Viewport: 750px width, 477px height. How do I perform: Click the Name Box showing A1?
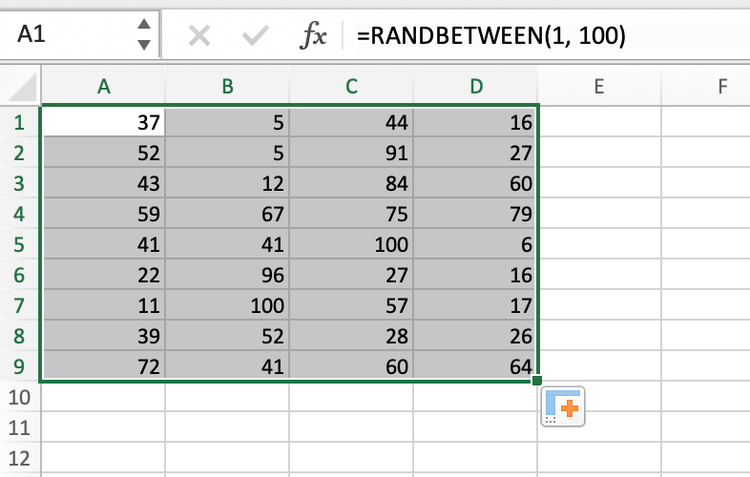[x=79, y=34]
